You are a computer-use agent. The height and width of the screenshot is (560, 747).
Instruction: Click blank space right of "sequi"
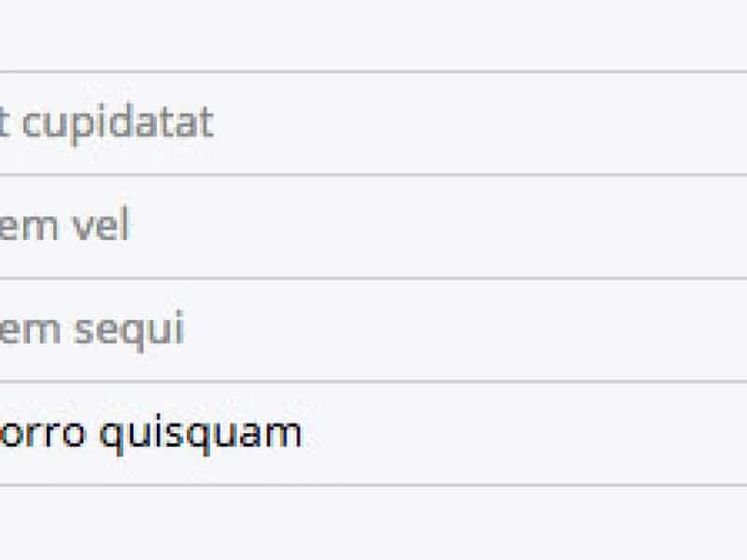(x=467, y=330)
